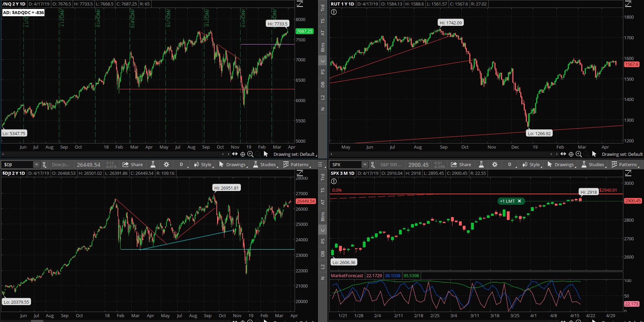644x322 pixels.
Task: Open the D timeframe dropdown for $DJI
Action: coord(182,164)
